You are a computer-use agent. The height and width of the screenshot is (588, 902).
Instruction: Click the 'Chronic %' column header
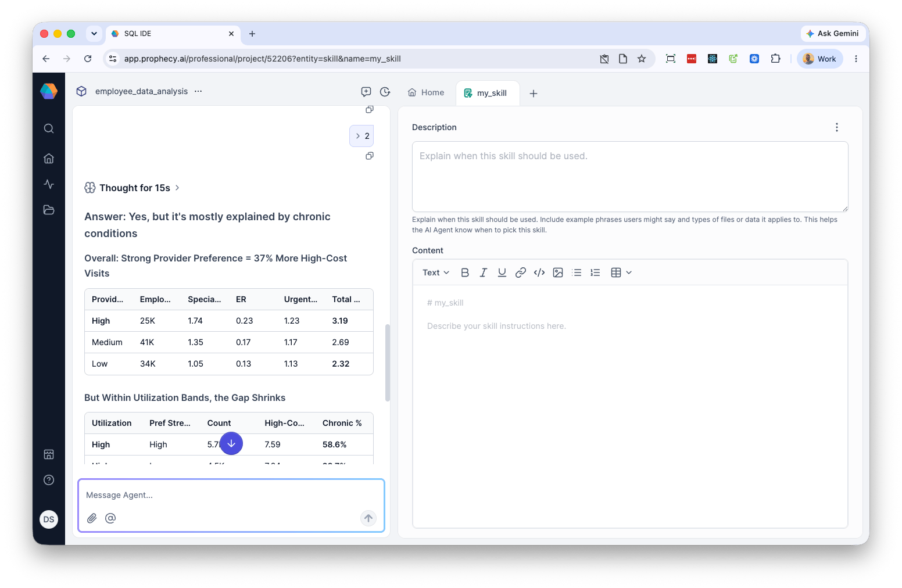click(342, 423)
